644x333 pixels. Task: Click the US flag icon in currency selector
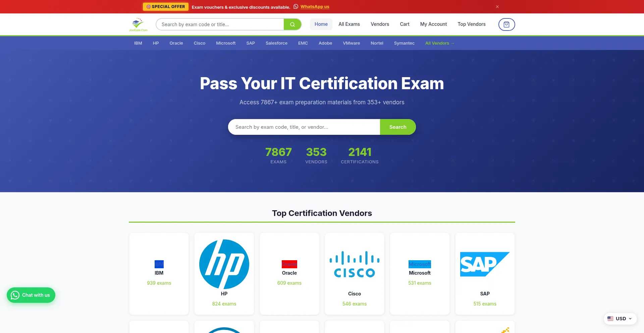610,319
